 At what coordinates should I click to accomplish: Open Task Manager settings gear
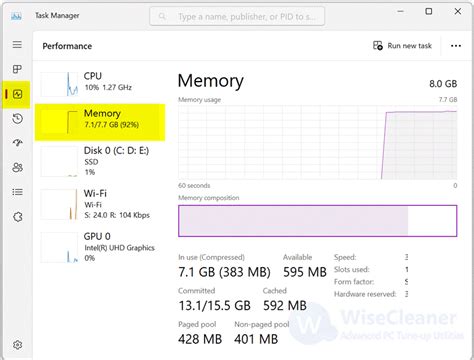[17, 345]
